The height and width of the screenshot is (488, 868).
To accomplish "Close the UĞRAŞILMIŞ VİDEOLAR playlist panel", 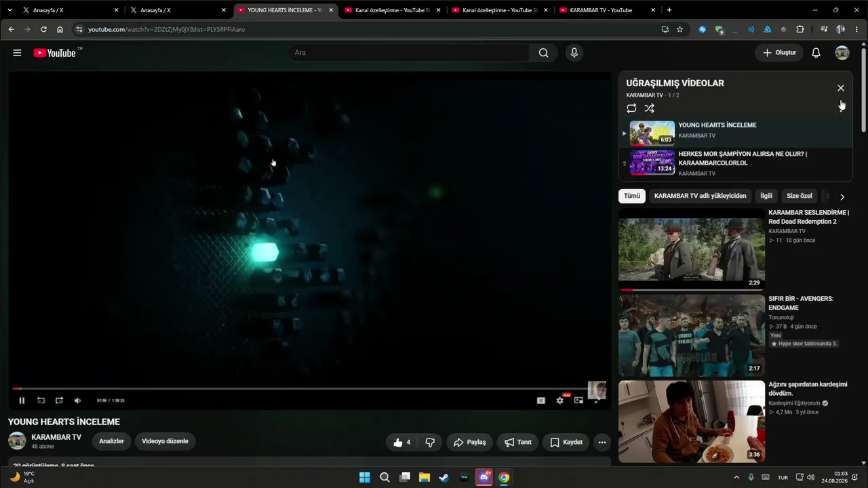I will pos(841,88).
